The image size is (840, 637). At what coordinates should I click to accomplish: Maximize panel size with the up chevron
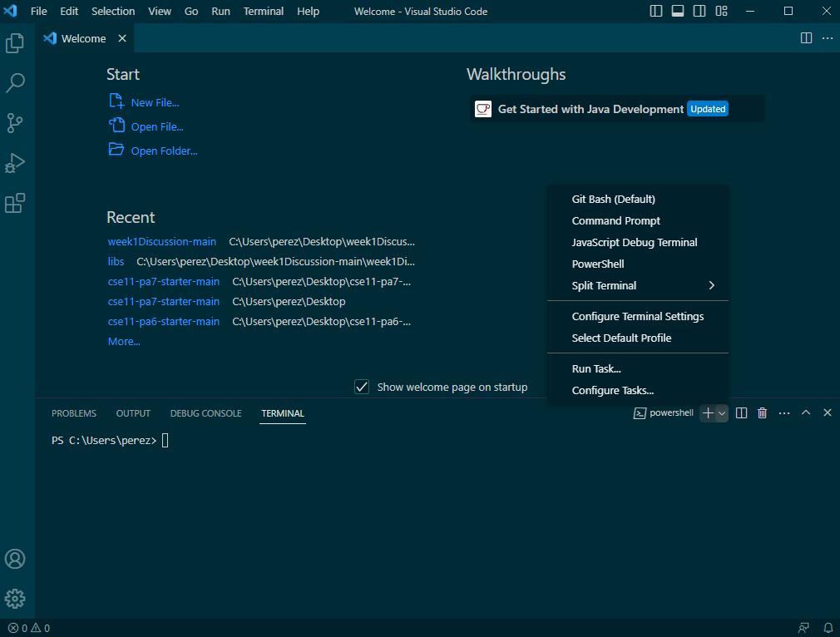[x=805, y=413]
